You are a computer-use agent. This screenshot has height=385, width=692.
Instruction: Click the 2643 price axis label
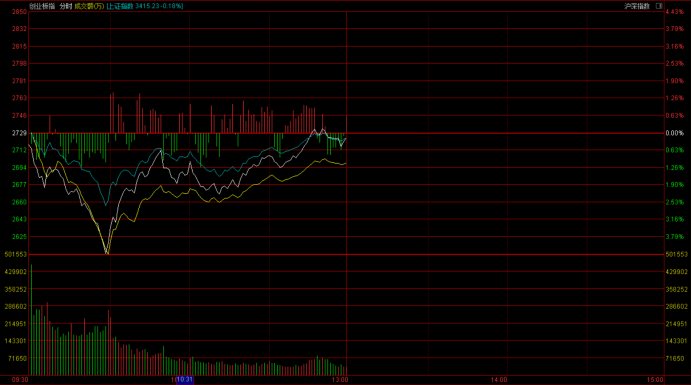(19, 219)
